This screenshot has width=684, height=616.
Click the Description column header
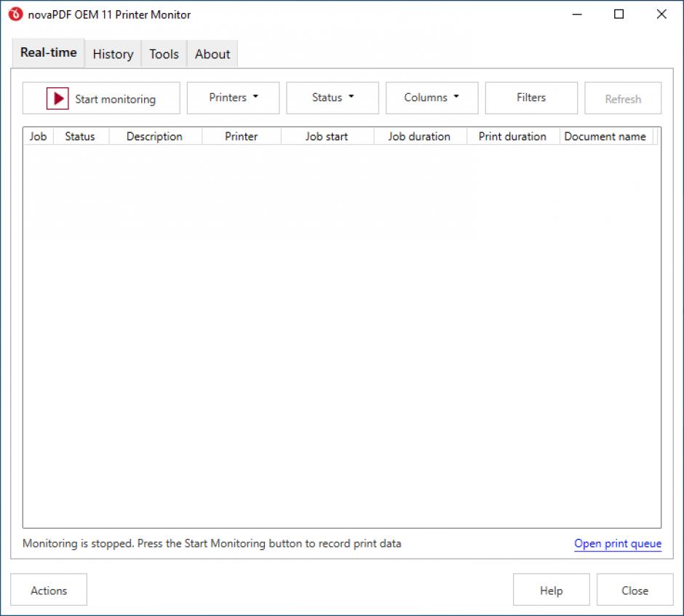click(154, 137)
